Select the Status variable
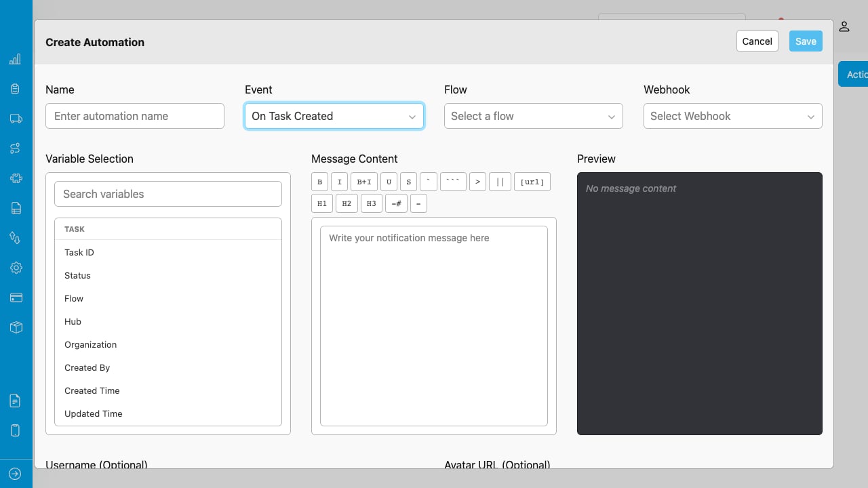The height and width of the screenshot is (488, 868). (168, 275)
